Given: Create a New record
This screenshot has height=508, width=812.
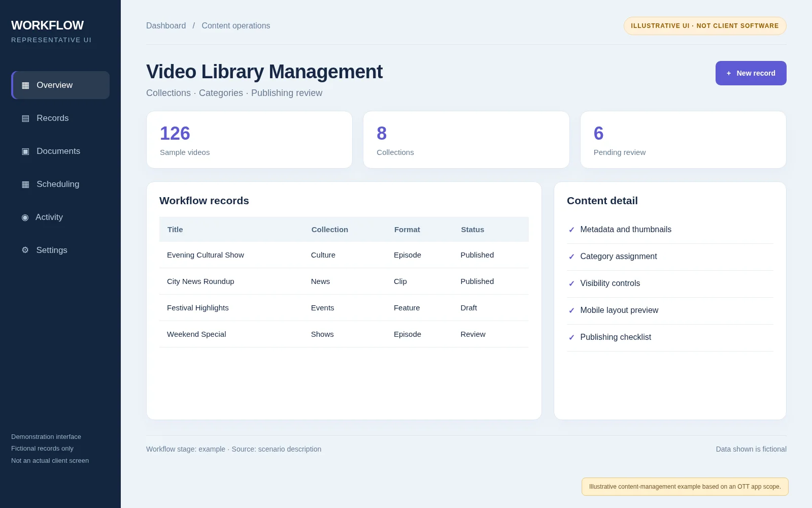Looking at the screenshot, I should (x=751, y=73).
